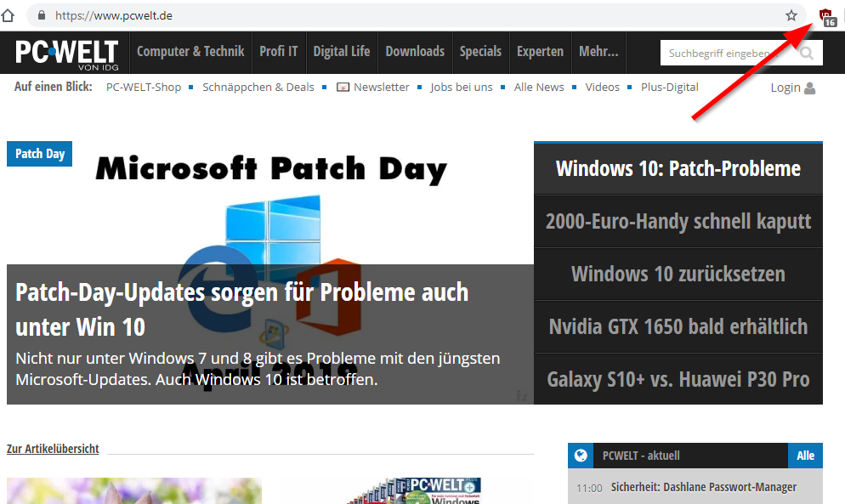Open the Digital Life menu
Viewport: 845px width, 504px height.
[x=342, y=52]
